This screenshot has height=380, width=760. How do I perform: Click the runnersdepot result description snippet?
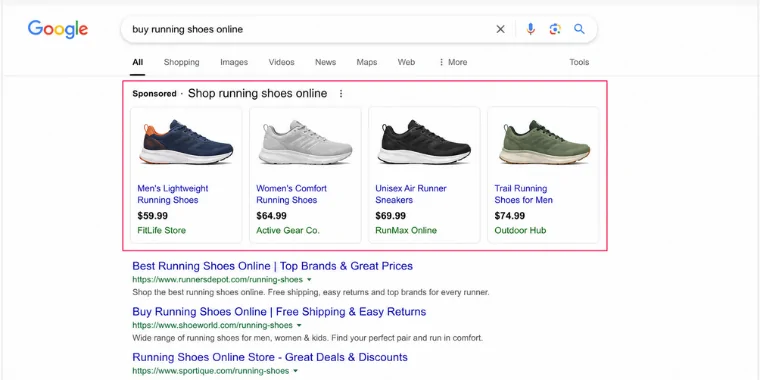point(311,292)
